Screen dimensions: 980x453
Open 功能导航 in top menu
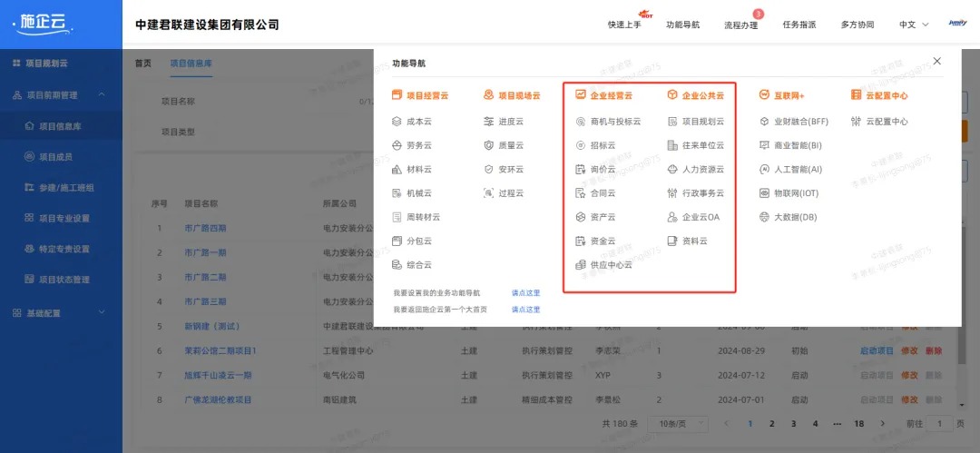683,25
